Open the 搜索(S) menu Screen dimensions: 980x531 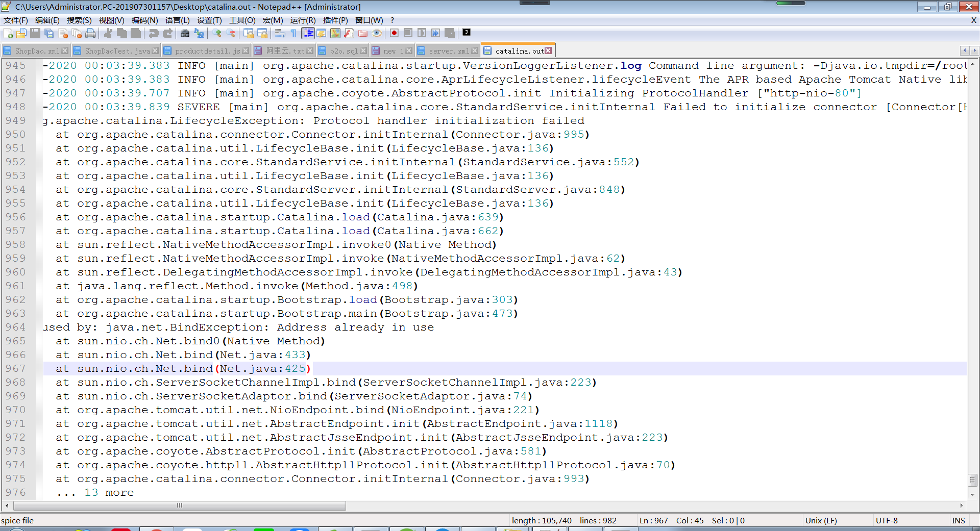pos(79,20)
